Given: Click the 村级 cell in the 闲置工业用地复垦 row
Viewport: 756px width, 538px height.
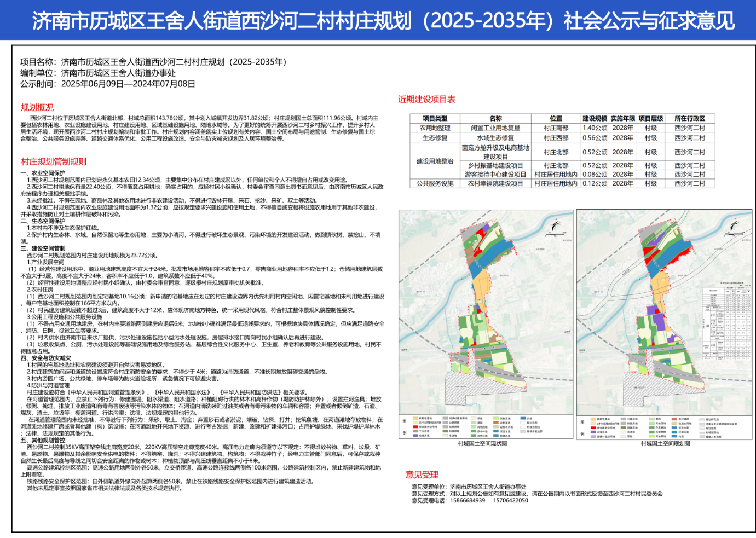Looking at the screenshot, I should click(651, 128).
